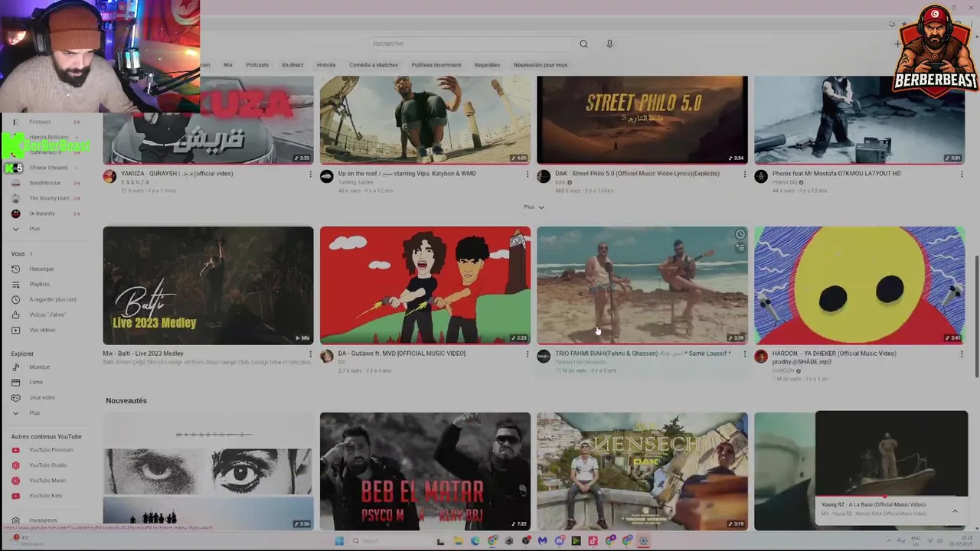
Task: Select the Regardées filter chip
Action: [487, 65]
